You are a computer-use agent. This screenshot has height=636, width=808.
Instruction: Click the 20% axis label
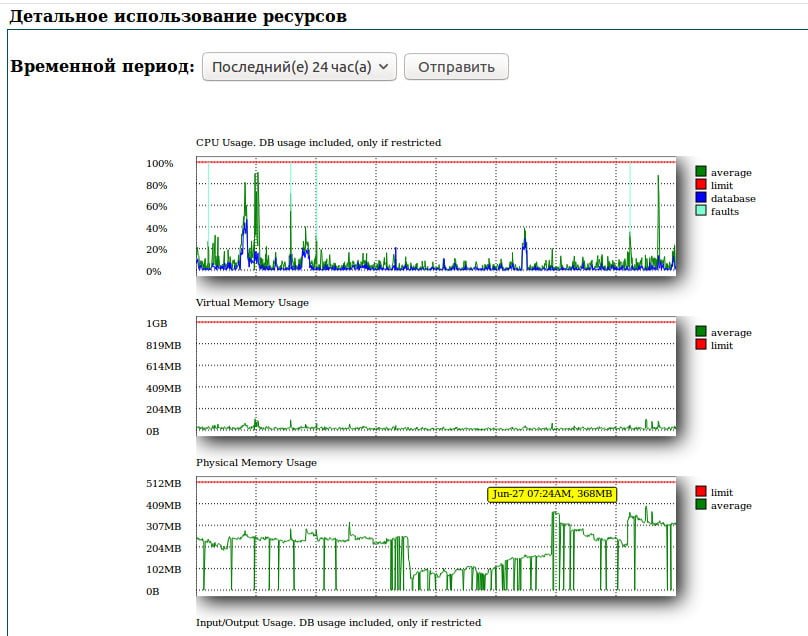pyautogui.click(x=157, y=249)
